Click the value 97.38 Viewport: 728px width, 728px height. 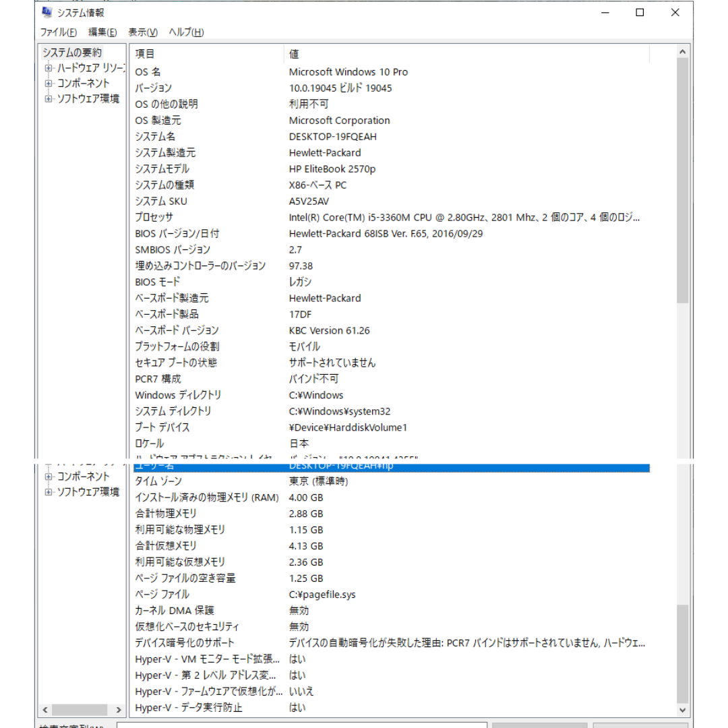coord(301,266)
